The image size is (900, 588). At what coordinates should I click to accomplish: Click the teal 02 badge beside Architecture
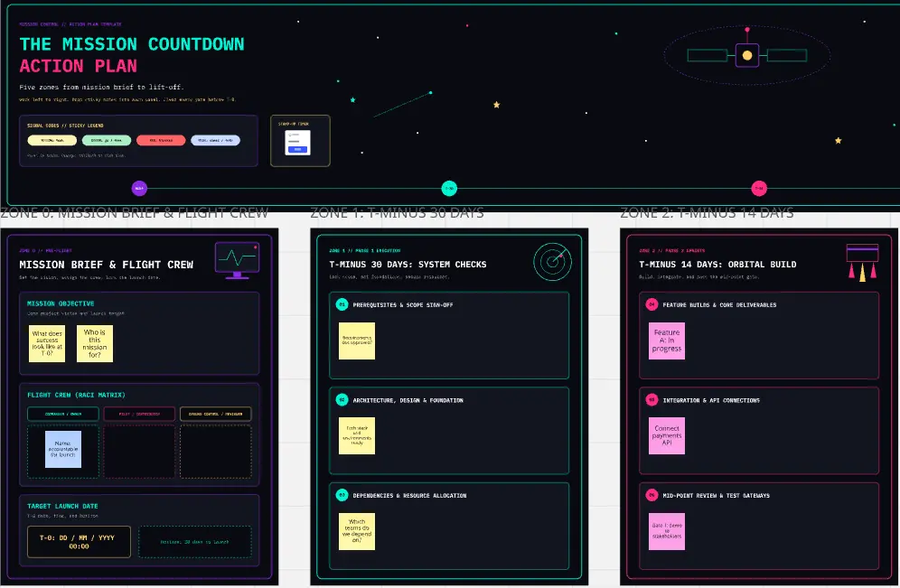342,400
